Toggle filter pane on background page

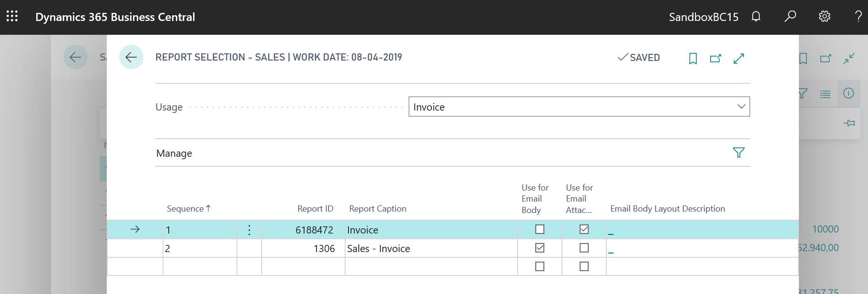tap(803, 93)
